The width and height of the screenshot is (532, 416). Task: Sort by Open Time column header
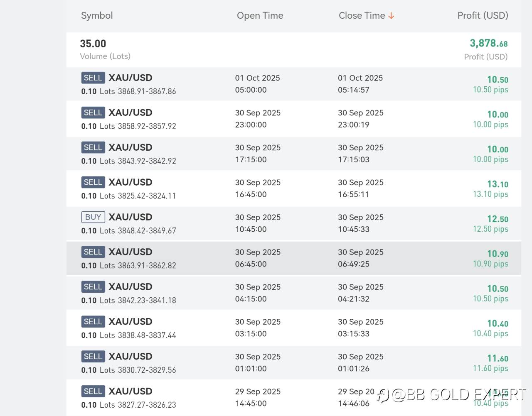[260, 16]
